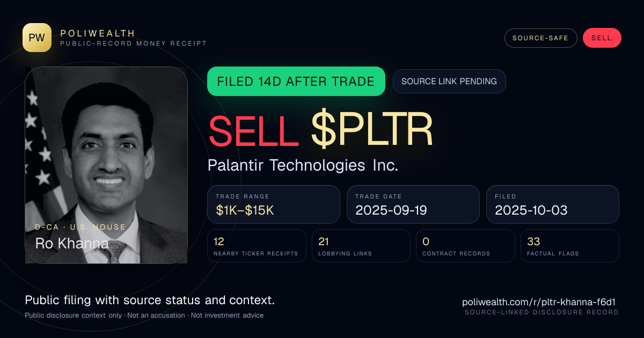This screenshot has height=338, width=644.
Task: Click the Ro Khanna name label
Action: point(72,244)
